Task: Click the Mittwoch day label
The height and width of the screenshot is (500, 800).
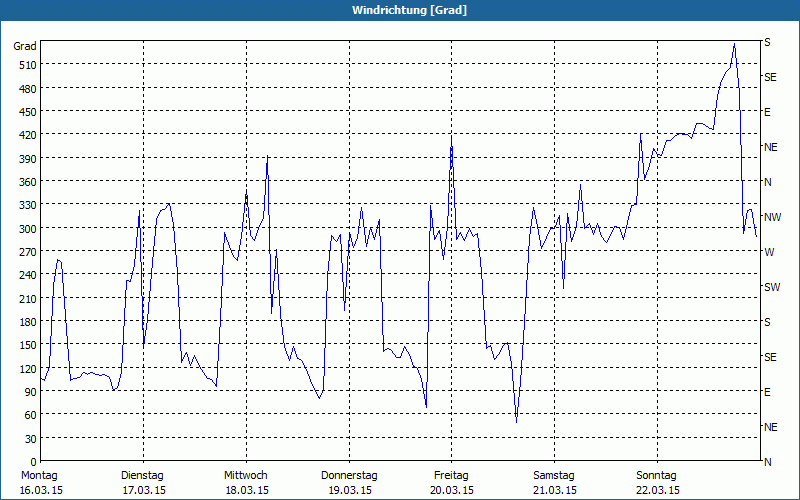Action: [246, 476]
